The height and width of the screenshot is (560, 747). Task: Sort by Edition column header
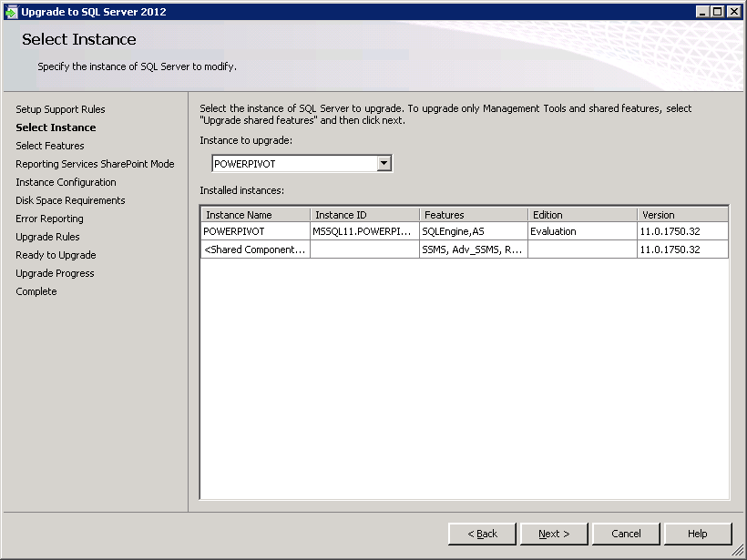583,215
